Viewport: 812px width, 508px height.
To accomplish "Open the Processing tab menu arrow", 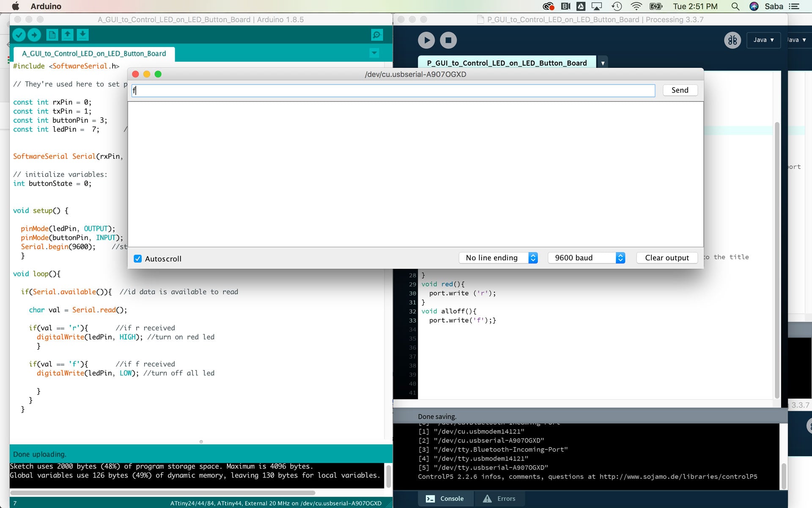I will [x=603, y=63].
